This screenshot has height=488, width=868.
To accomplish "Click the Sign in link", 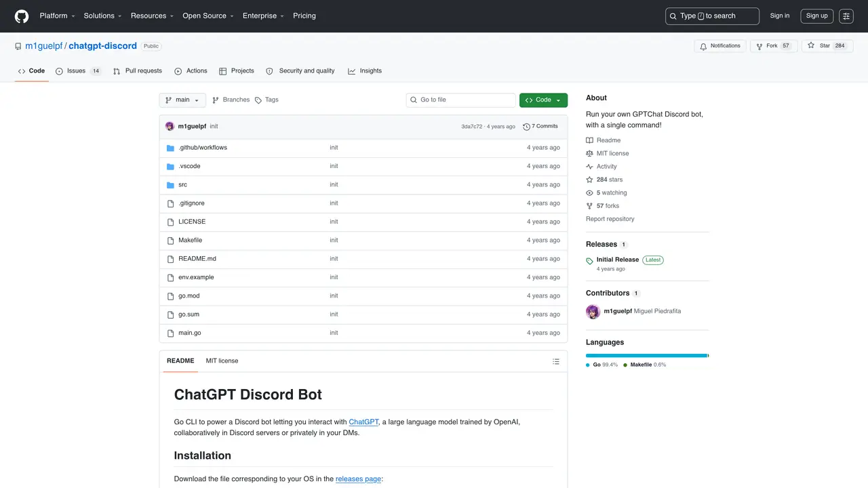I will [x=780, y=16].
